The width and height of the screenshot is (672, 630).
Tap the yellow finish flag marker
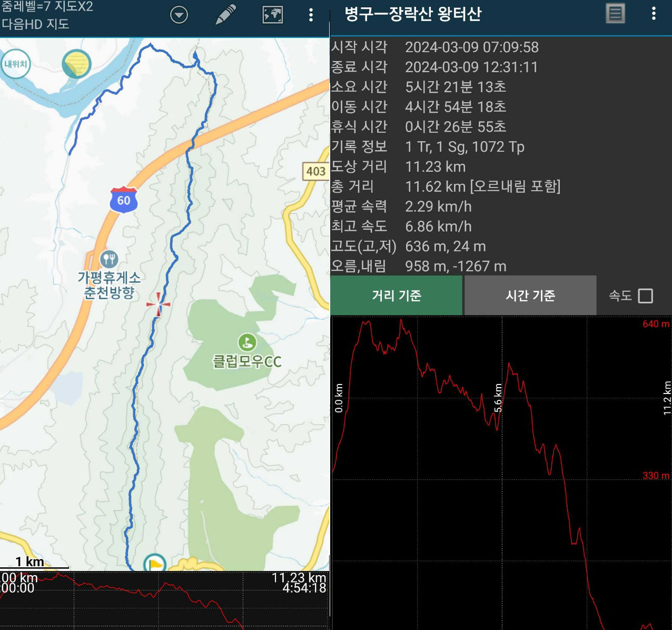(155, 563)
